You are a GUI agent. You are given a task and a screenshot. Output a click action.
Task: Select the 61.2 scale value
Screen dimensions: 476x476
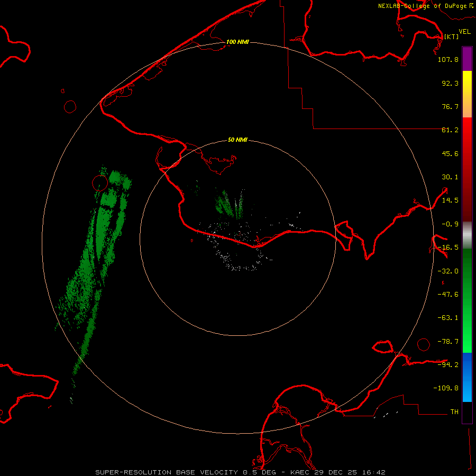[450, 130]
